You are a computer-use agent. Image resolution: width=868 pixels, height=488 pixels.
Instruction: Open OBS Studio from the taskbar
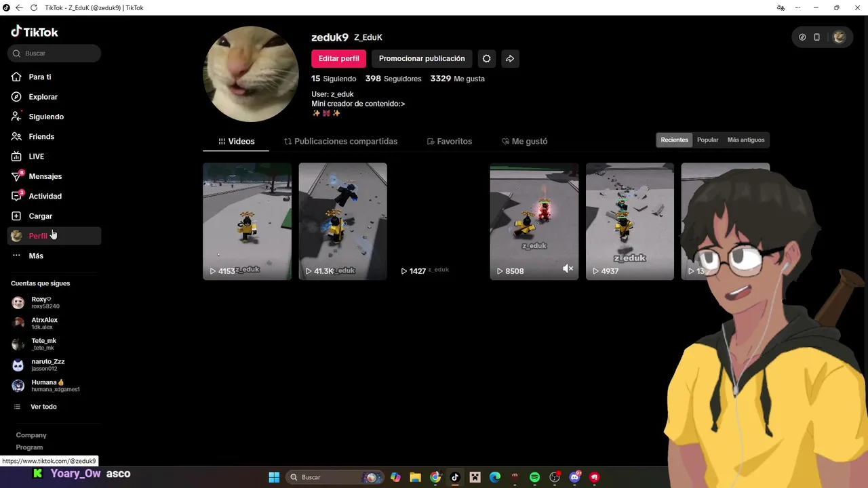pyautogui.click(x=555, y=477)
